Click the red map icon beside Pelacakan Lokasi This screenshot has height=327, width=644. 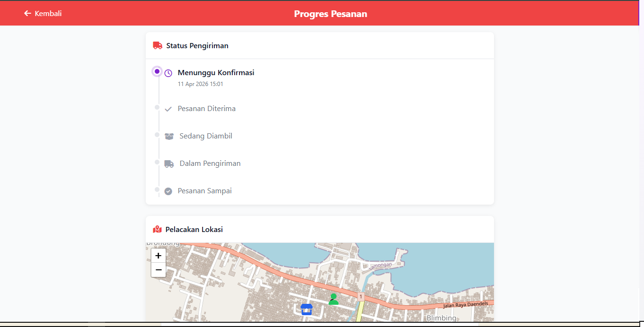pos(158,230)
